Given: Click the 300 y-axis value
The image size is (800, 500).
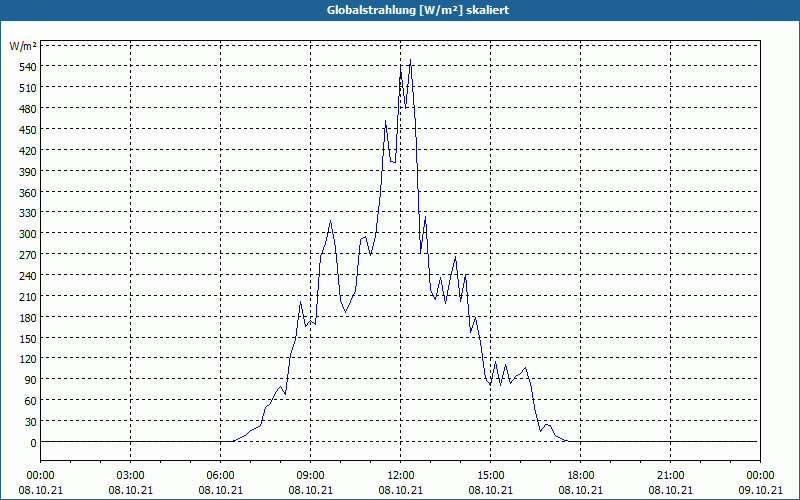Looking at the screenshot, I should click(x=27, y=234).
